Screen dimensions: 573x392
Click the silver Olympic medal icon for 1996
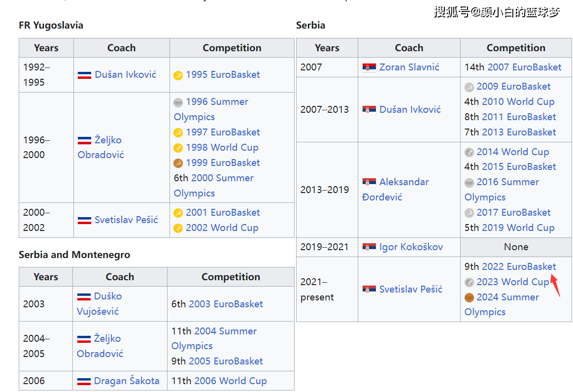click(x=178, y=102)
